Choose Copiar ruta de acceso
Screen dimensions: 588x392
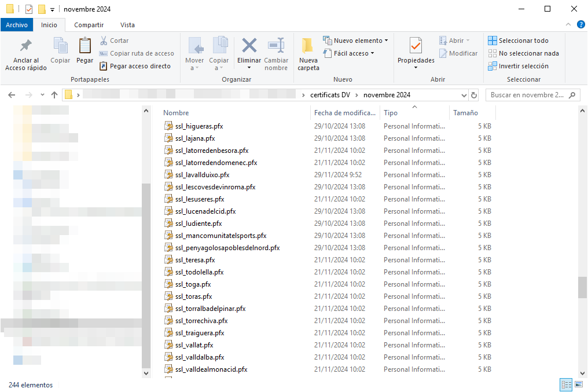(137, 53)
